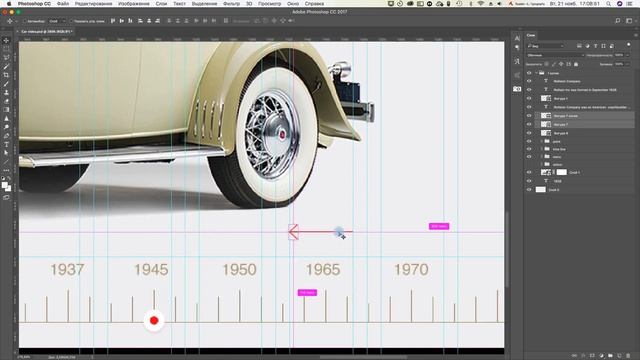640x360 pixels.
Task: Create new group folder icon
Action: tap(610, 356)
